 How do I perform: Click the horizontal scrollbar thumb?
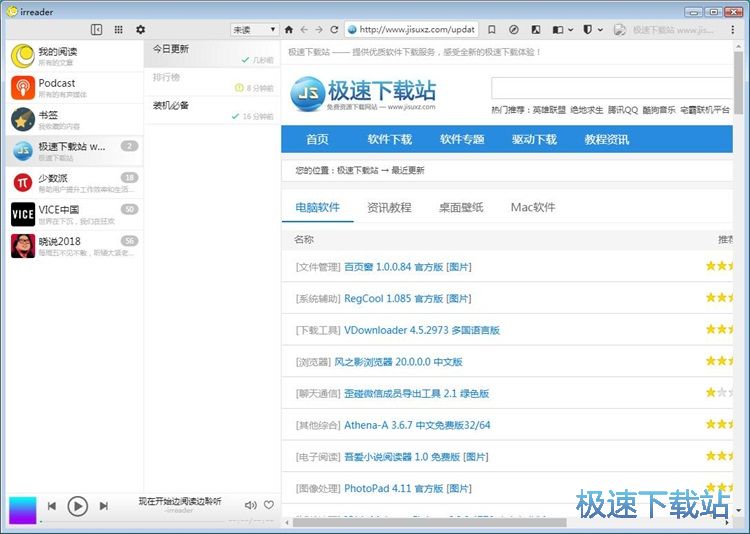(x=429, y=522)
